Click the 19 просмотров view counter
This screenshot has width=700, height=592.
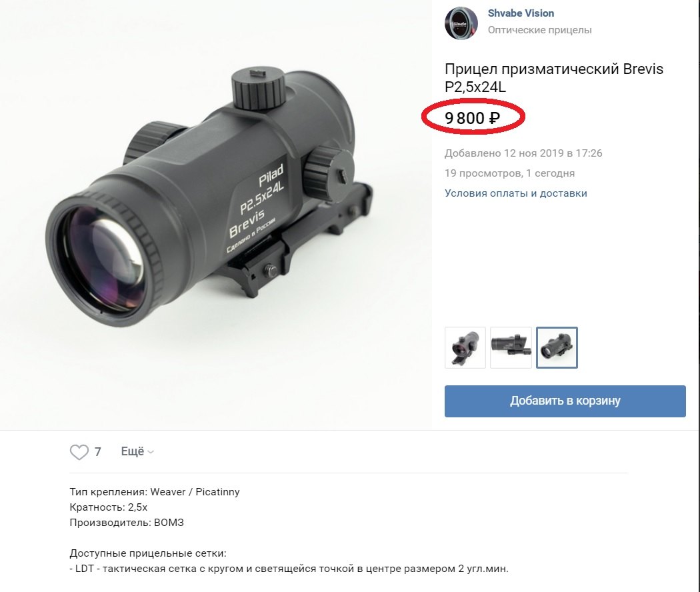509,173
